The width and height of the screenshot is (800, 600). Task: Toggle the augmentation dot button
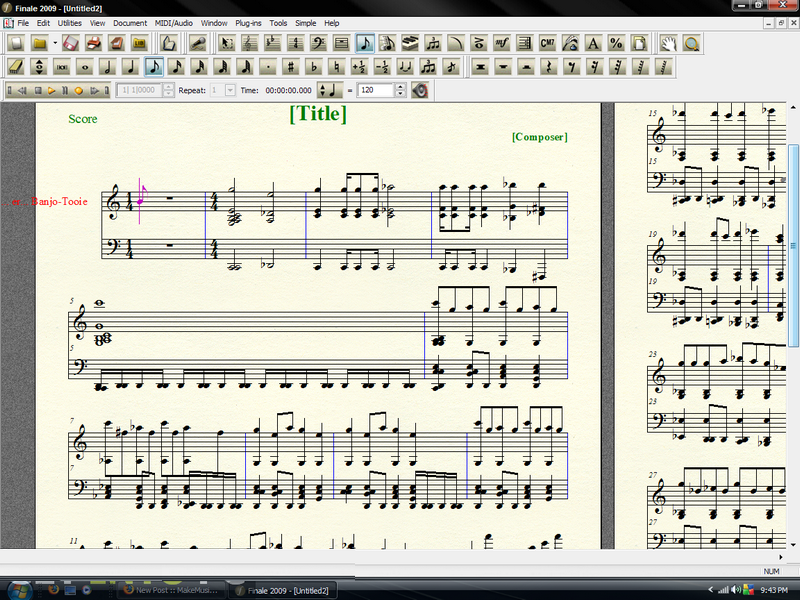point(268,67)
